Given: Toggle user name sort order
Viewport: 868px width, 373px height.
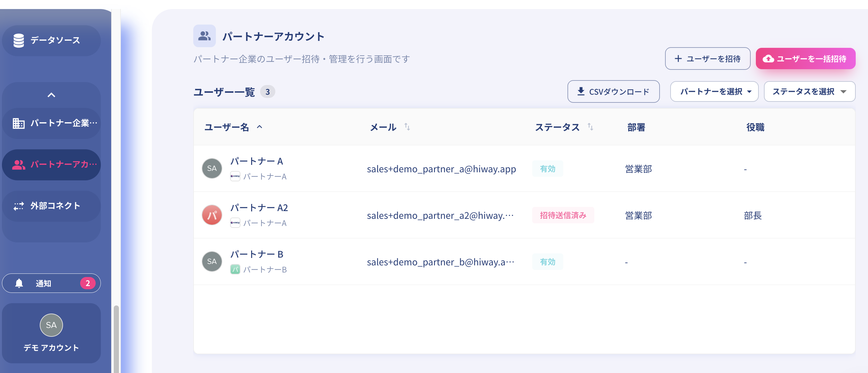Looking at the screenshot, I should [x=259, y=127].
